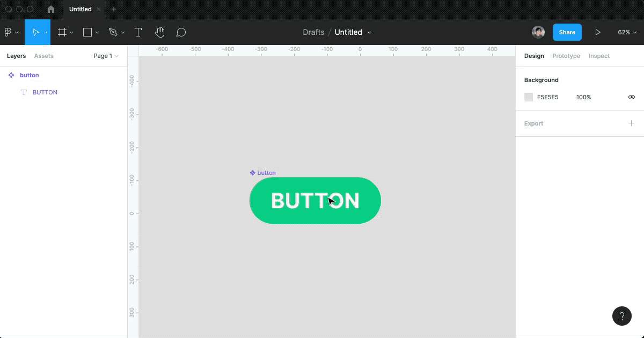Screen dimensions: 644x338
Task: Click the blue Share button
Action: click(567, 32)
